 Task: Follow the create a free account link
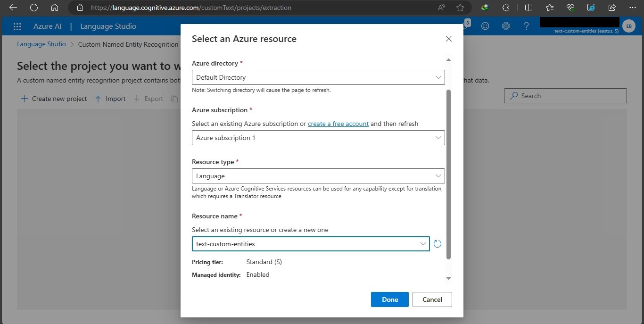tap(338, 124)
